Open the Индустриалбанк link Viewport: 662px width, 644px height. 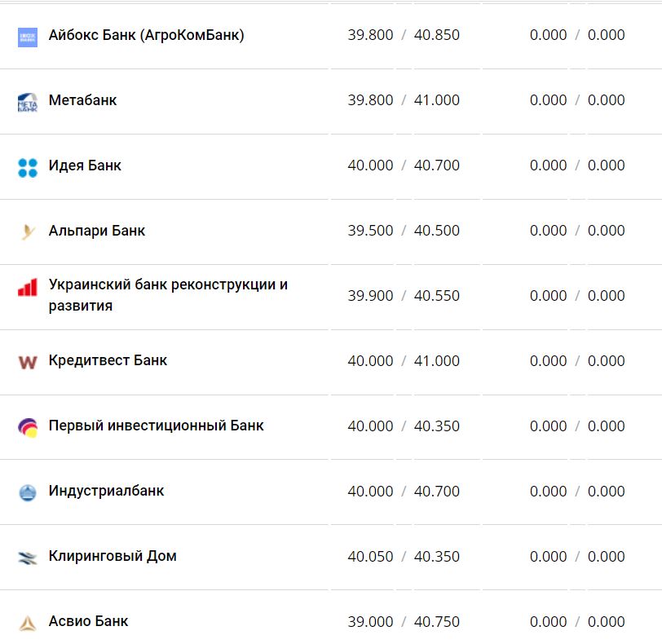click(106, 491)
